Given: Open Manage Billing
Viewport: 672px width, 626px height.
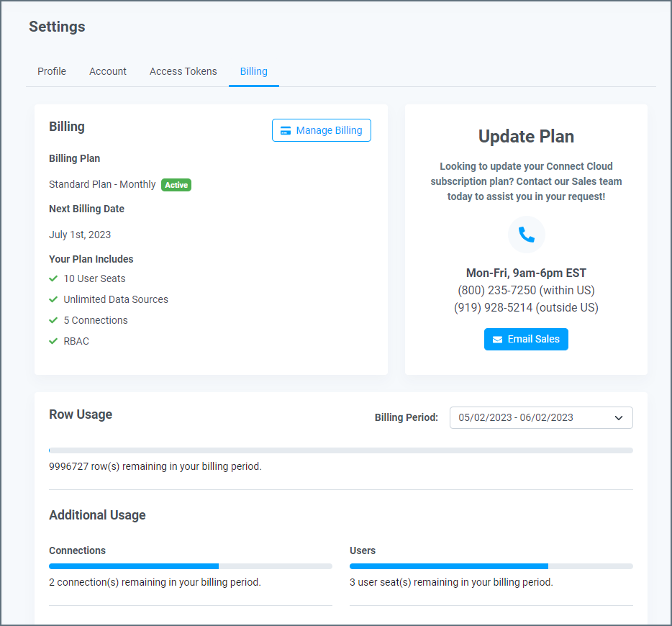Looking at the screenshot, I should [x=322, y=130].
